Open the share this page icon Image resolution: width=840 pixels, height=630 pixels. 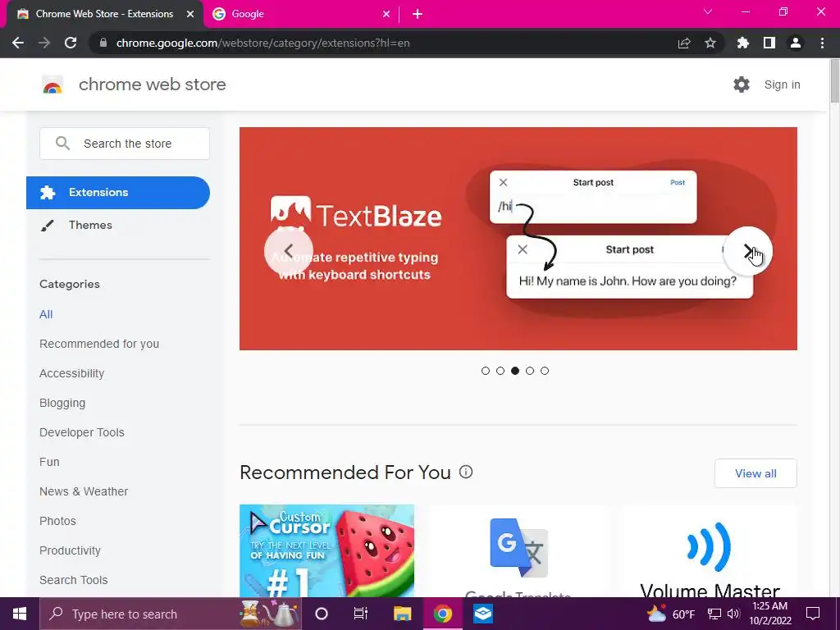click(x=684, y=43)
